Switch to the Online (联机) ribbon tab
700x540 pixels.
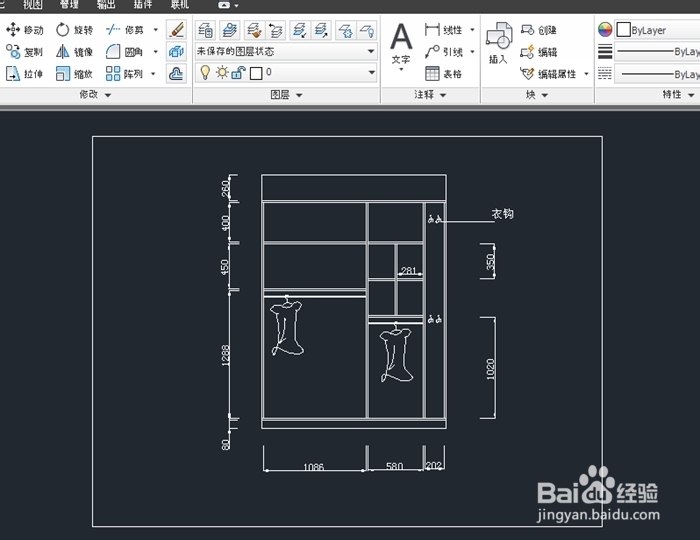[x=180, y=5]
